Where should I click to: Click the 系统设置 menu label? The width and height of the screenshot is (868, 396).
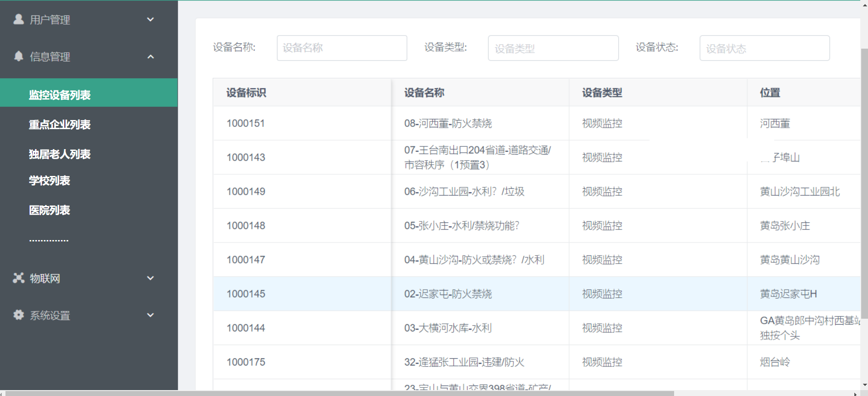50,316
